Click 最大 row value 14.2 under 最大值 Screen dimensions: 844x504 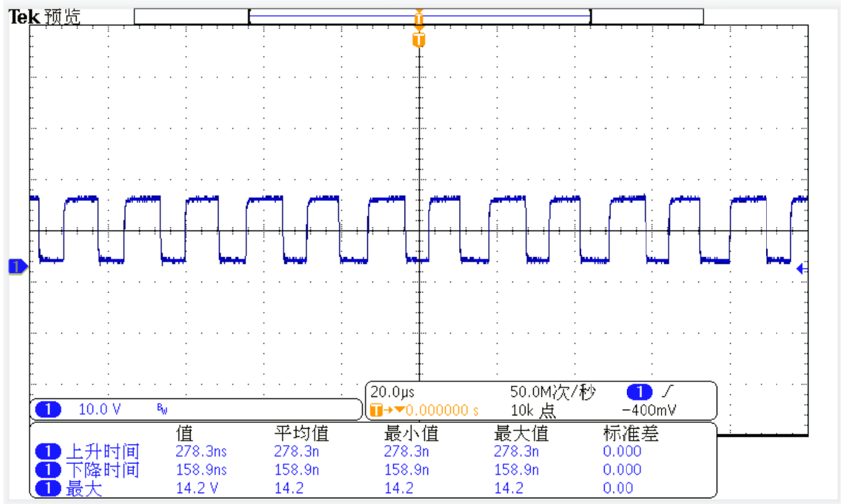(x=508, y=488)
